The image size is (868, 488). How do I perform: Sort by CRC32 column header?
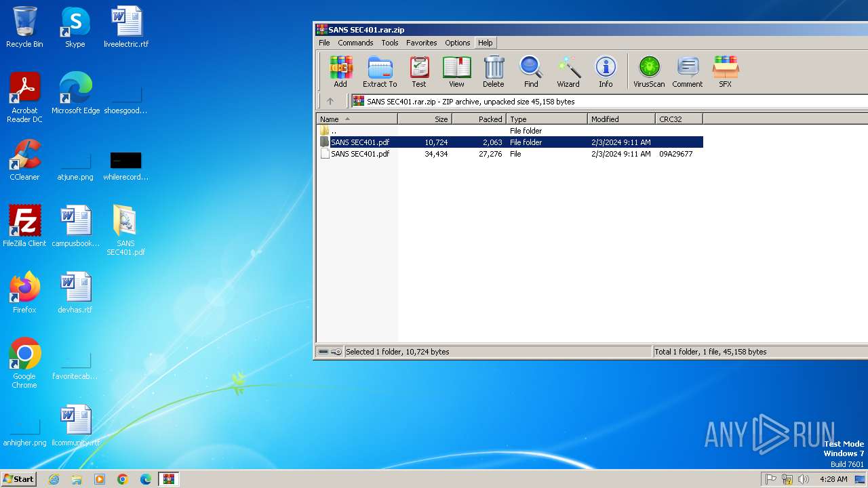[679, 119]
